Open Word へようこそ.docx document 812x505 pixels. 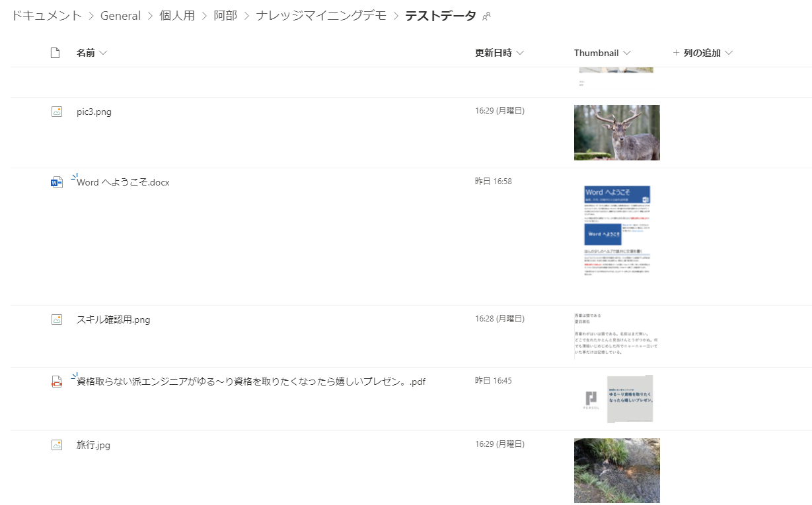(x=123, y=182)
